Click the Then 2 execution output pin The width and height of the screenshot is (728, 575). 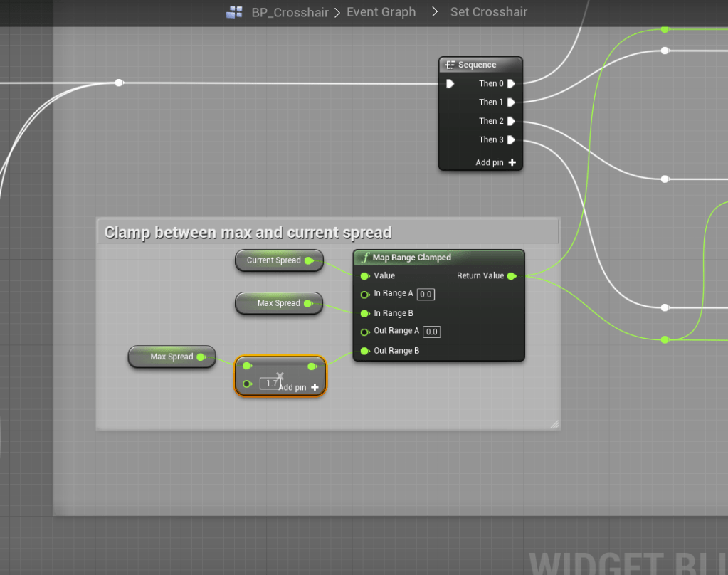pos(511,121)
